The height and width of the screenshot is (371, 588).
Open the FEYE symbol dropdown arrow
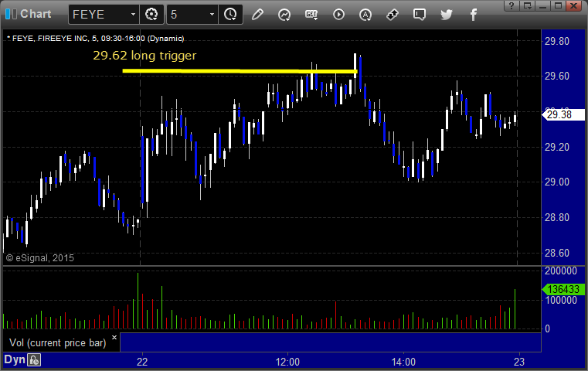(x=133, y=15)
